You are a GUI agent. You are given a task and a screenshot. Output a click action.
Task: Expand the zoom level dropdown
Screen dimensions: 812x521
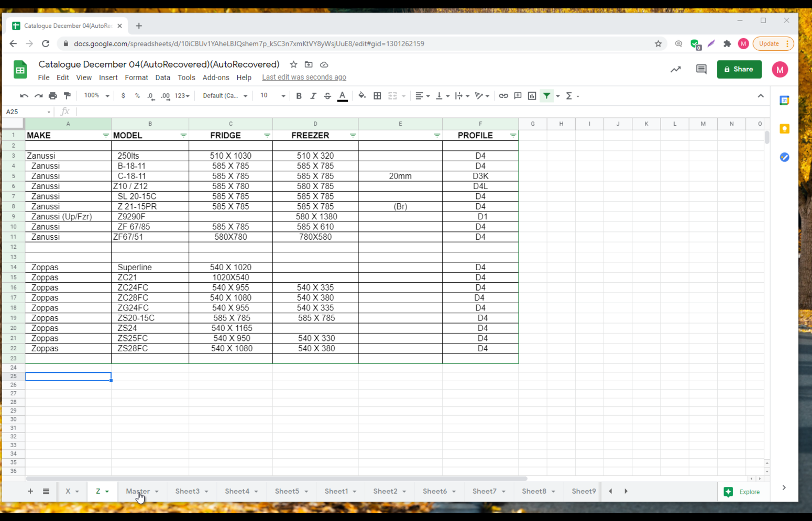pyautogui.click(x=96, y=96)
